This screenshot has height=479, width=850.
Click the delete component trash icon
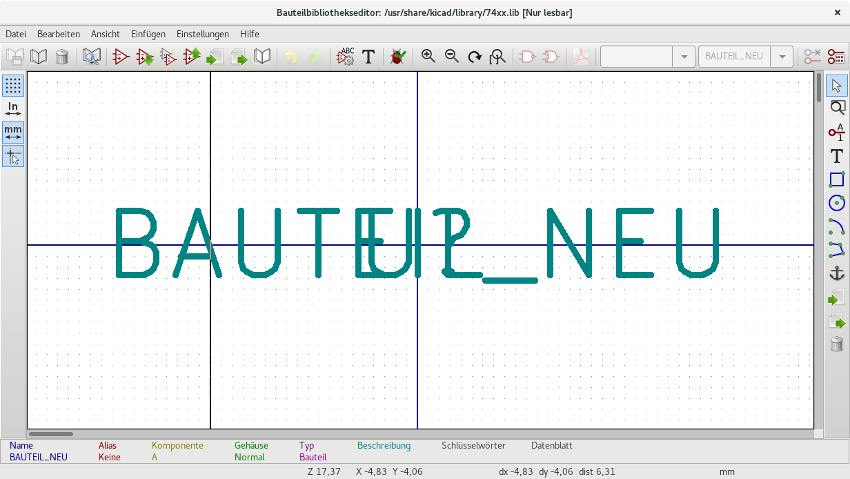click(x=62, y=56)
